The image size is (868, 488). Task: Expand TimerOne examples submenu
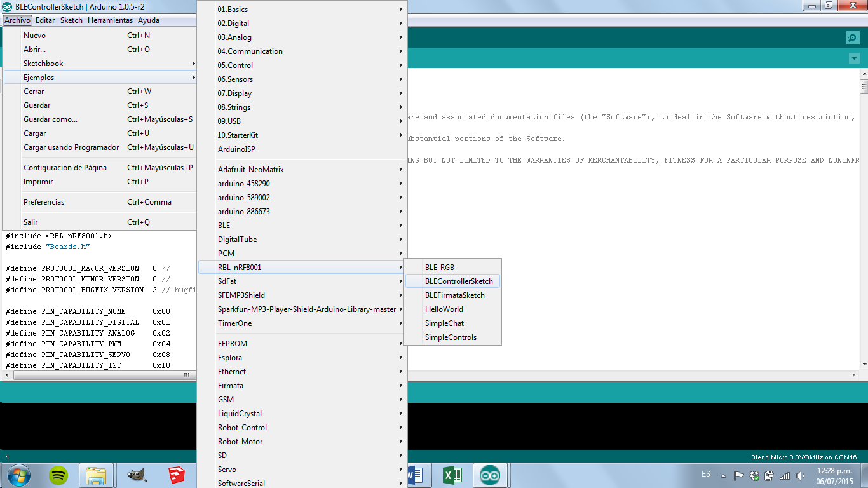302,323
